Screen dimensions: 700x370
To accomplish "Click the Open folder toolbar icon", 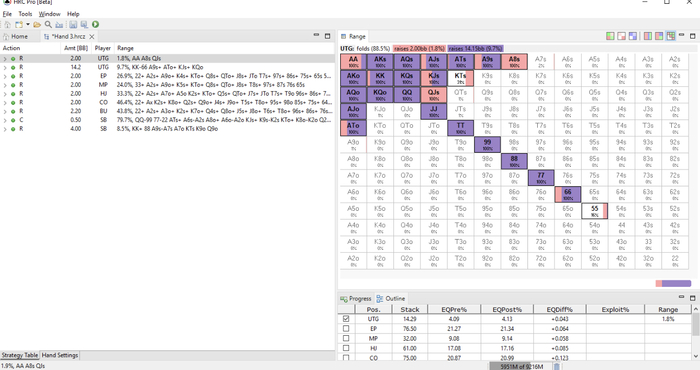I will click(x=37, y=25).
